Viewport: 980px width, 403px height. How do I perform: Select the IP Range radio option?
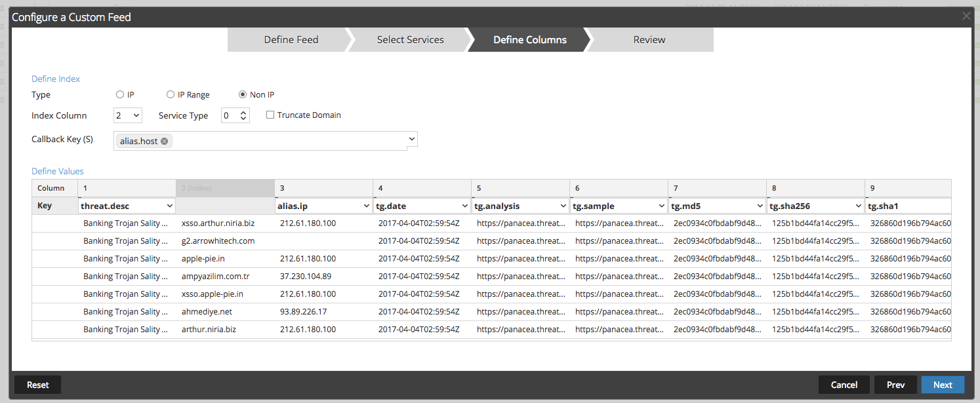(x=171, y=95)
